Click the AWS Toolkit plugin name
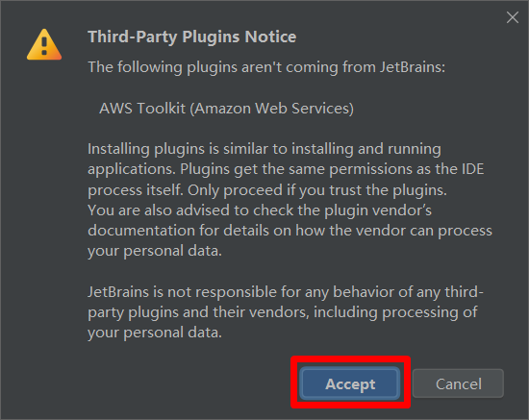The height and width of the screenshot is (420, 529). point(226,109)
